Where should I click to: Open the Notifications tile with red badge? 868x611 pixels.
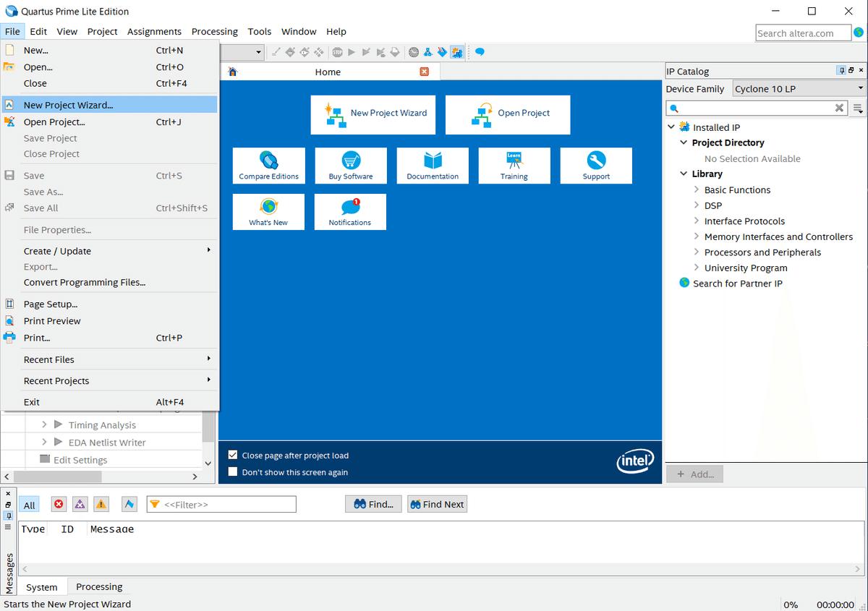tap(350, 212)
